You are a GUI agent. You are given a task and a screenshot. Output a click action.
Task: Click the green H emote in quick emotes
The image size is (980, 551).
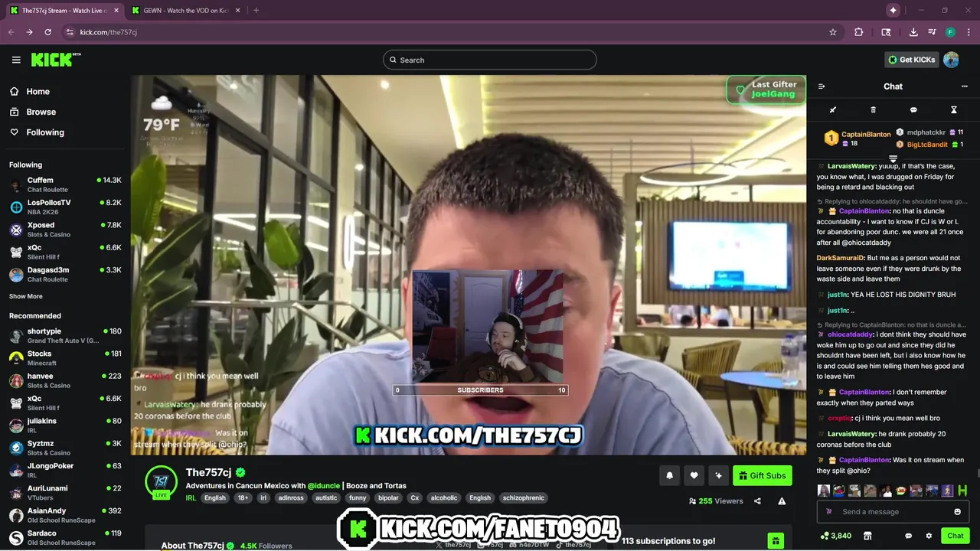click(x=962, y=491)
